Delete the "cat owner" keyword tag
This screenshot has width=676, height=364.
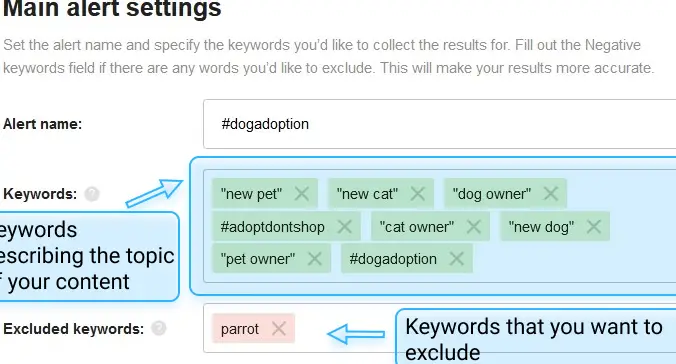[x=473, y=226]
